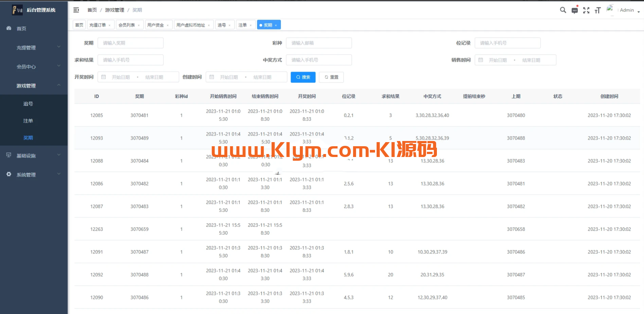Image resolution: width=644 pixels, height=314 pixels.
Task: Click the 提前结束秒 column header
Action: [x=474, y=96]
